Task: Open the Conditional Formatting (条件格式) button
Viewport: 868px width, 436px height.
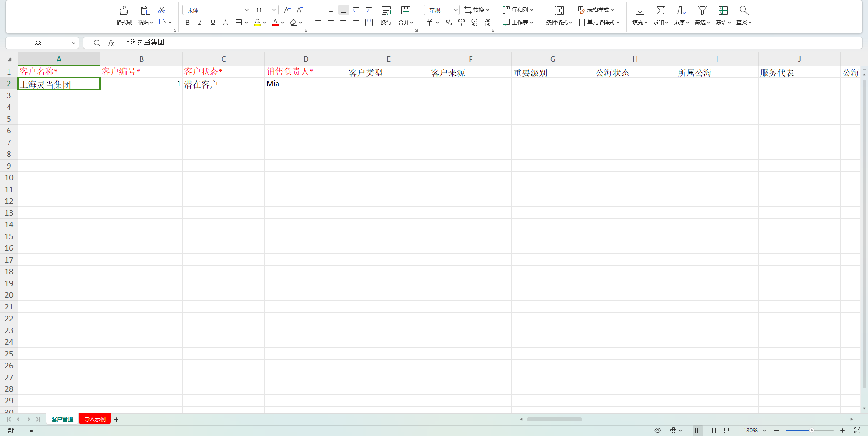Action: 559,11
